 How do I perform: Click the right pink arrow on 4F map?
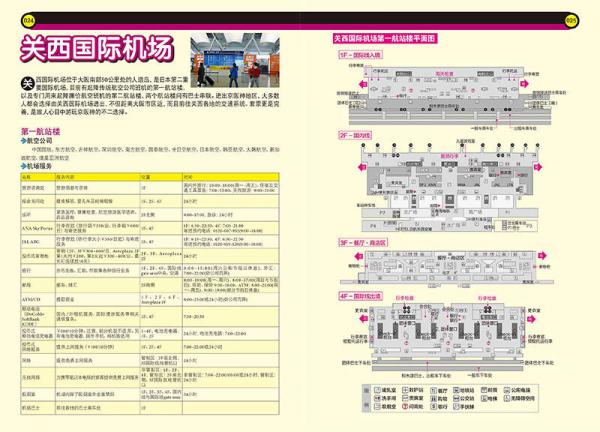(532, 319)
